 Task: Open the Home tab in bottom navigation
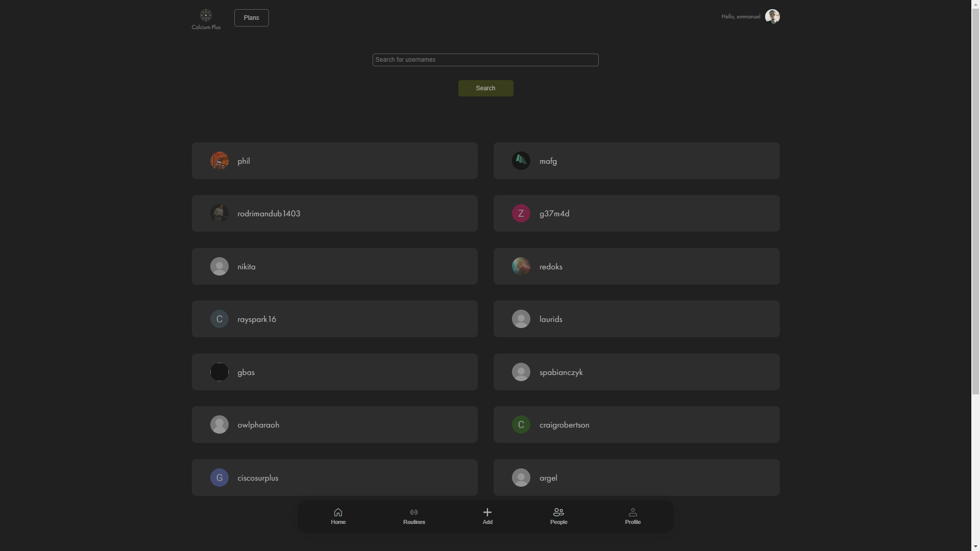click(x=338, y=516)
